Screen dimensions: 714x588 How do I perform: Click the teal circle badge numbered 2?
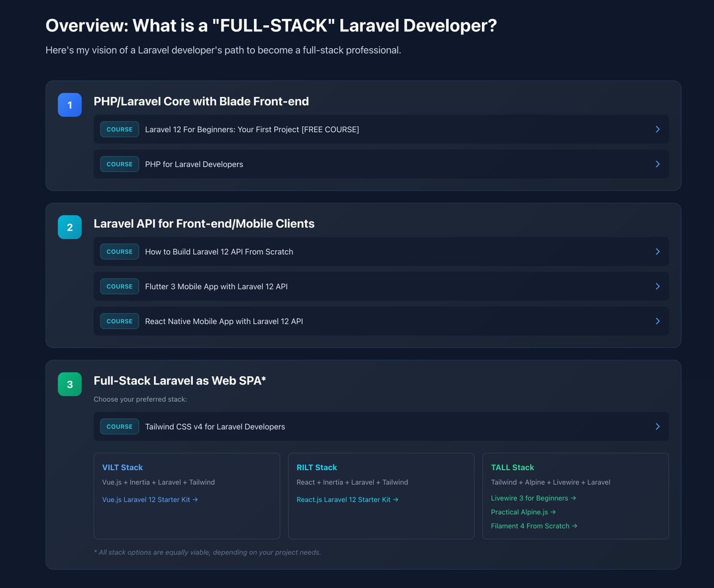[x=70, y=227]
